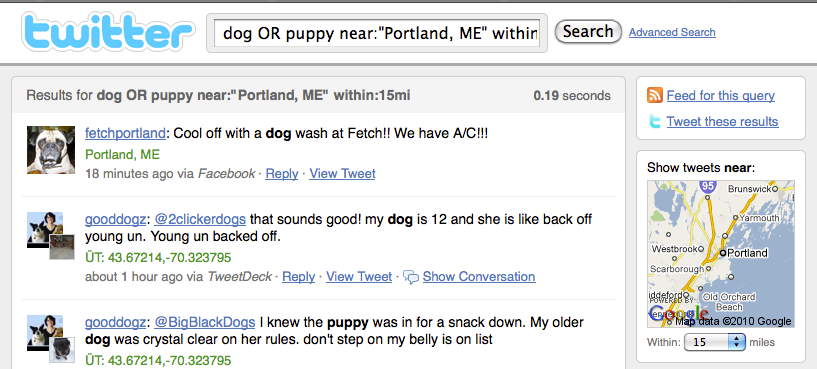Open Feed for this query link
The image size is (817, 369).
point(721,96)
